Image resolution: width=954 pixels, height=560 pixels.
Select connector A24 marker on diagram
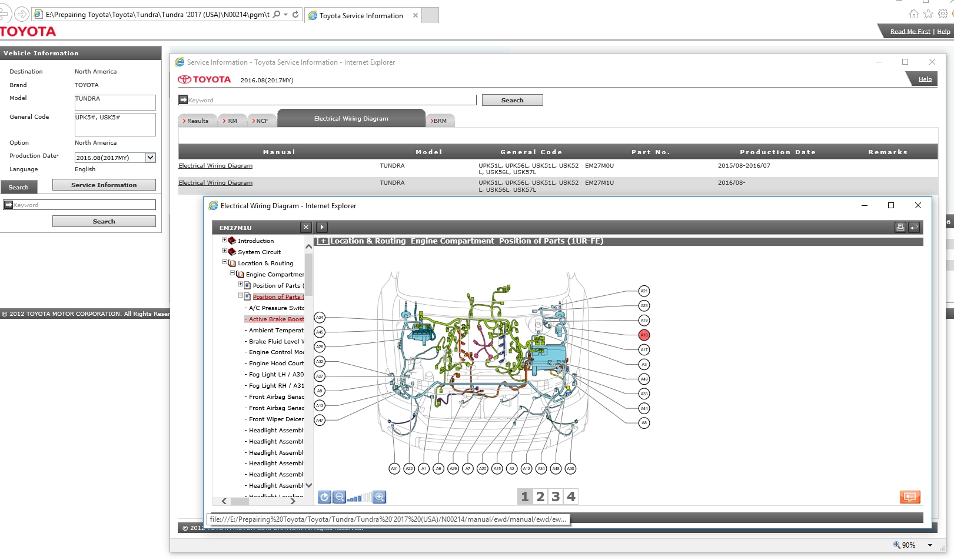point(320,318)
